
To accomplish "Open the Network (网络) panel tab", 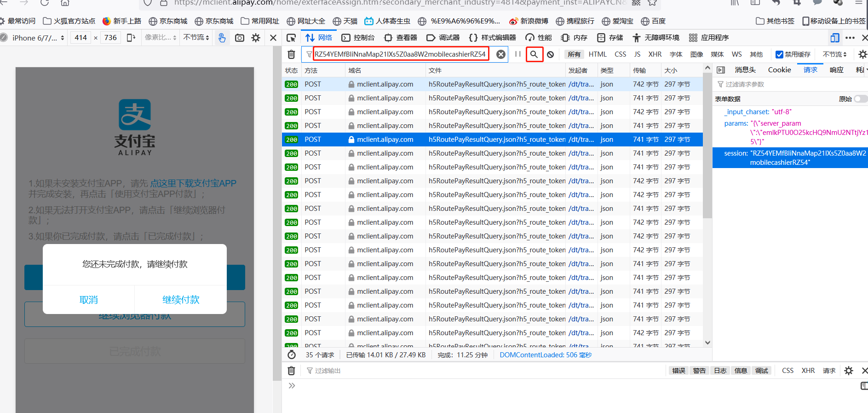I will click(319, 38).
